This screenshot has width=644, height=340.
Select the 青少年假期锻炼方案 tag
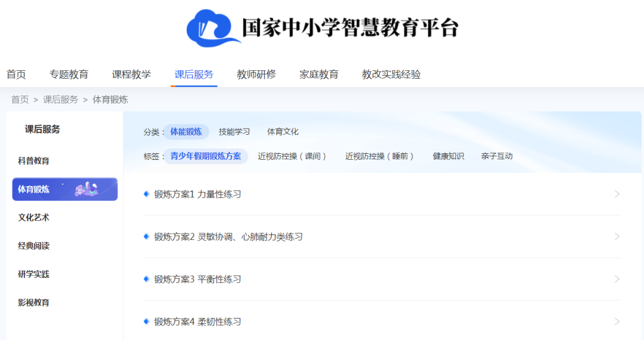pyautogui.click(x=206, y=156)
